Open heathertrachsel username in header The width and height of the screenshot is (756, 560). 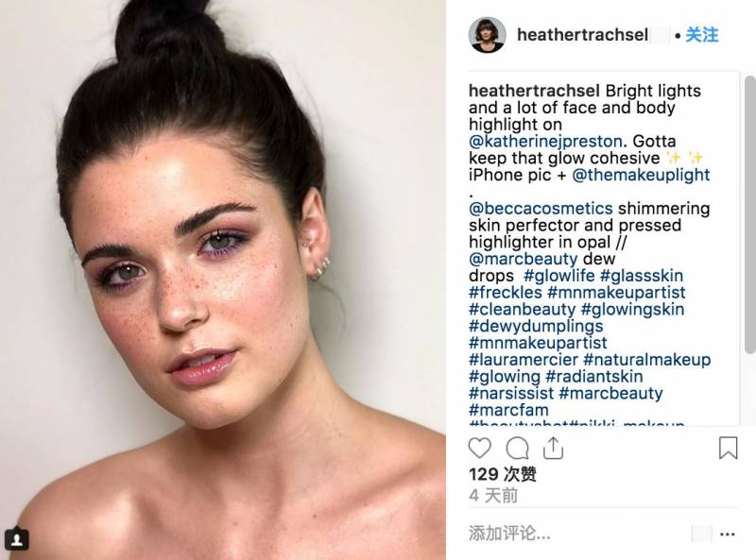[x=582, y=35]
